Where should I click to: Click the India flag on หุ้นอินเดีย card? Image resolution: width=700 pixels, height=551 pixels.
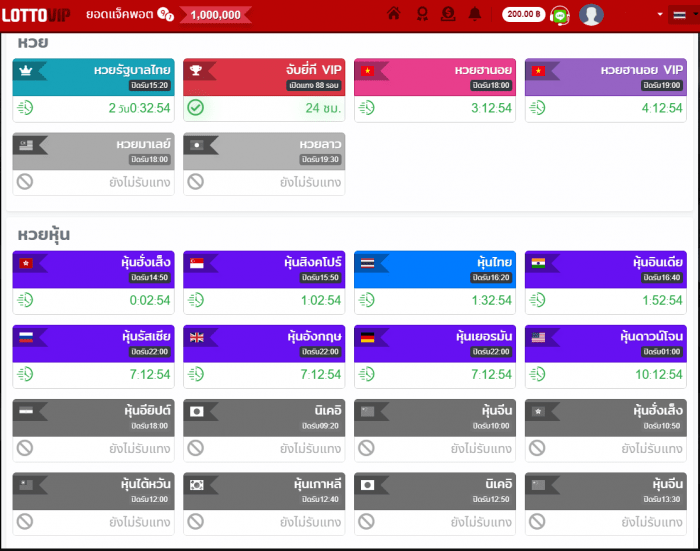538,263
